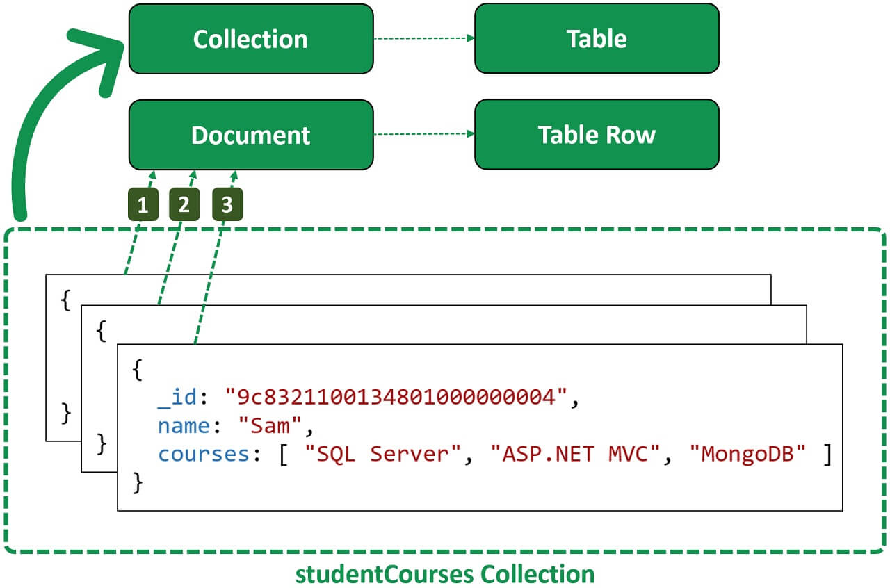Click the number 3 badge

[227, 205]
